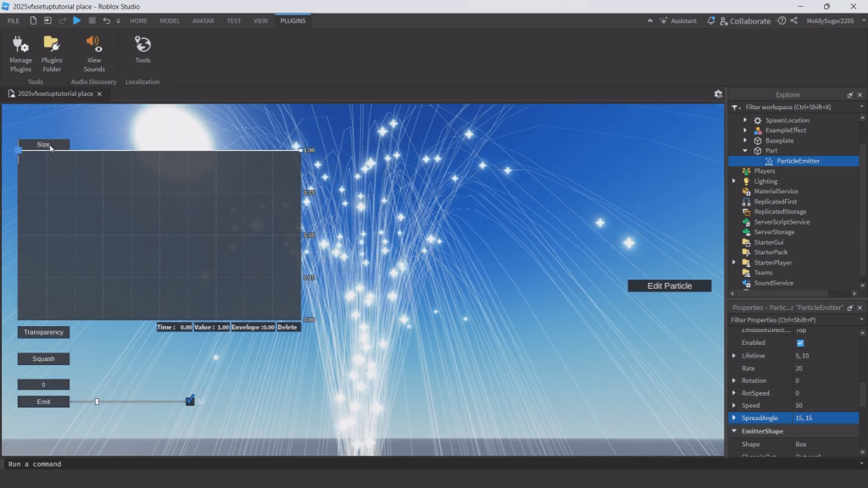This screenshot has height=488, width=868.
Task: Switch to the AVATAR tab
Action: coord(203,20)
